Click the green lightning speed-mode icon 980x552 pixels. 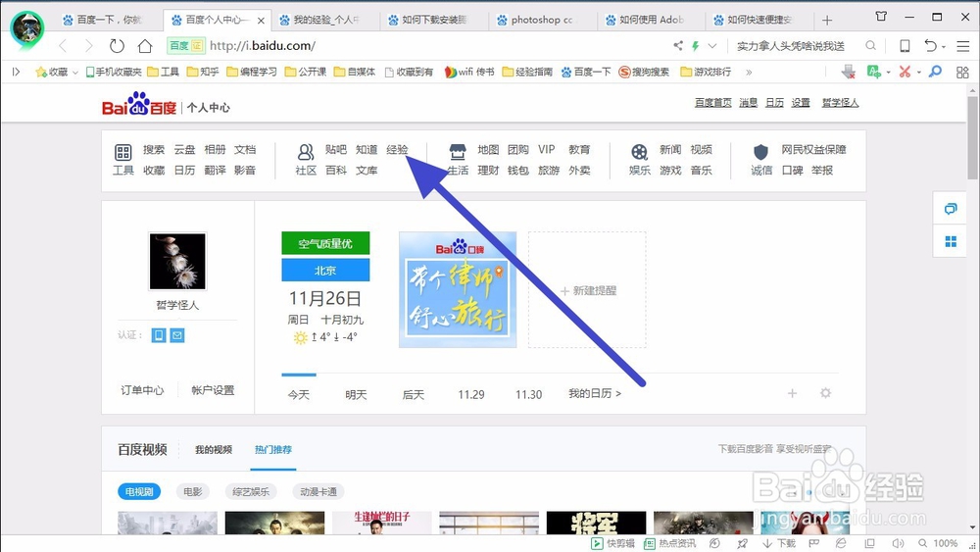(696, 46)
